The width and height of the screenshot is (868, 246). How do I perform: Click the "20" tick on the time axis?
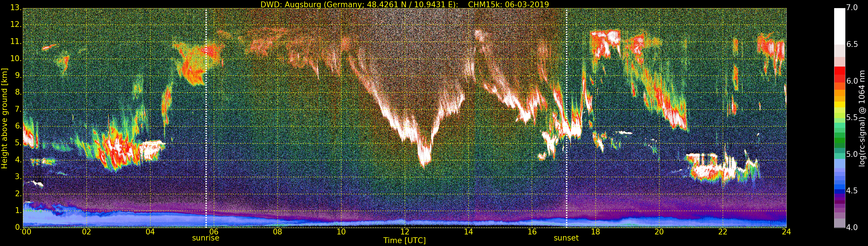pos(659,232)
